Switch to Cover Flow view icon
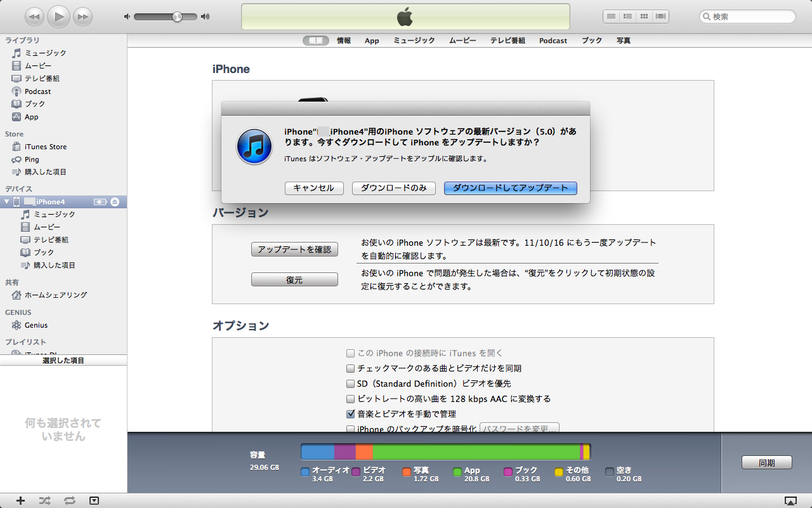812x508 pixels. 660,17
